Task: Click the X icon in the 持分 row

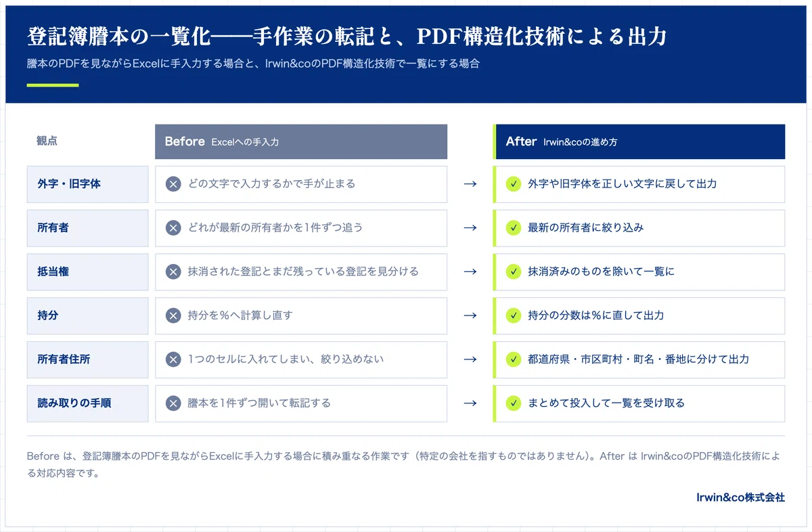Action: (174, 315)
